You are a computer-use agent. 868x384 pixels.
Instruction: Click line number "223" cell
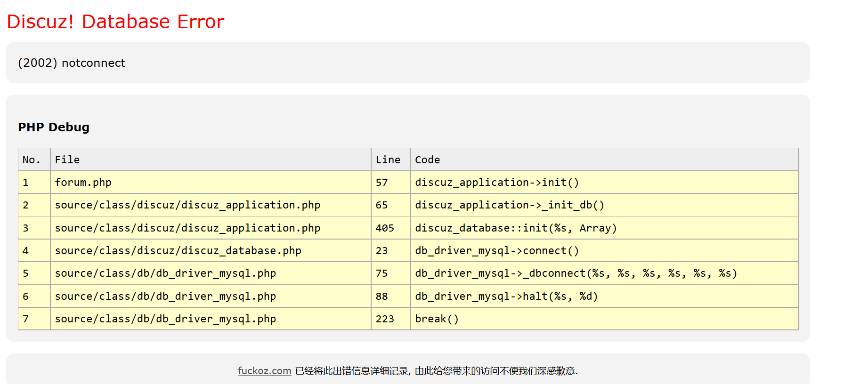click(x=391, y=319)
